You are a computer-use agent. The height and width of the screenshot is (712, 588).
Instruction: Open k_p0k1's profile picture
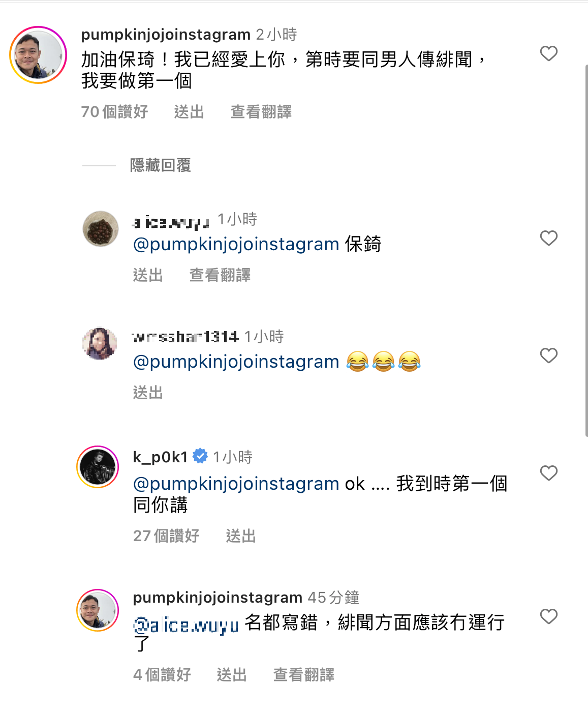click(98, 467)
